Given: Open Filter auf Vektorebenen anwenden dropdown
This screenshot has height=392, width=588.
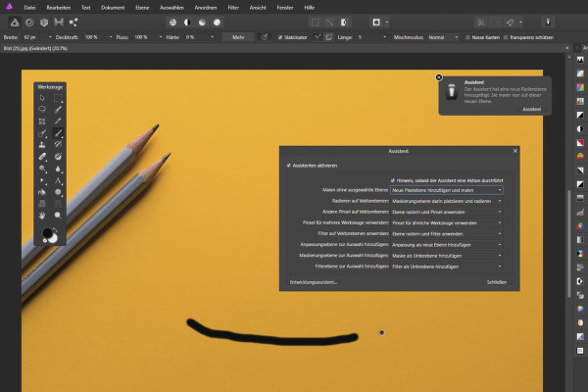Looking at the screenshot, I should [446, 233].
